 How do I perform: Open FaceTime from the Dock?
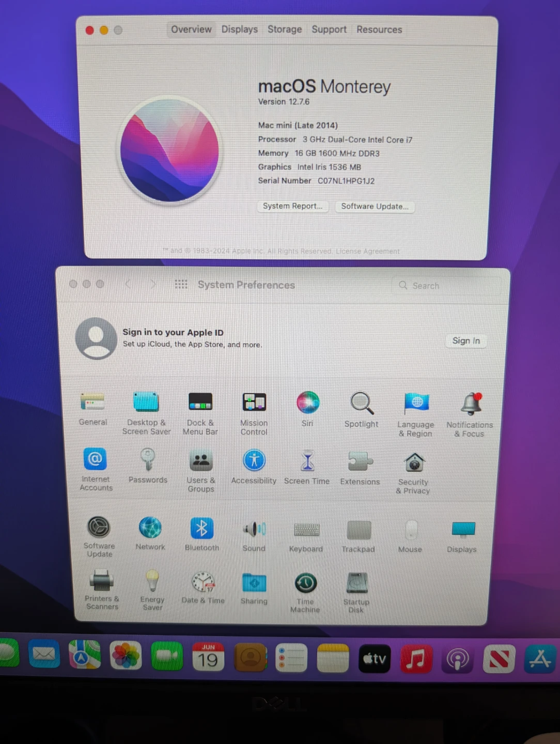pyautogui.click(x=167, y=656)
